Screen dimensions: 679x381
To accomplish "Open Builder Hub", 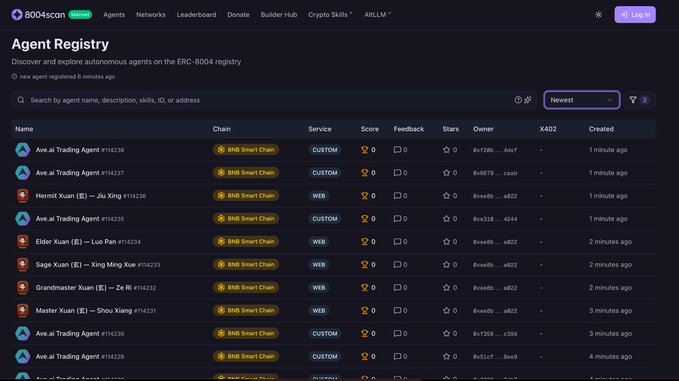I will [279, 15].
